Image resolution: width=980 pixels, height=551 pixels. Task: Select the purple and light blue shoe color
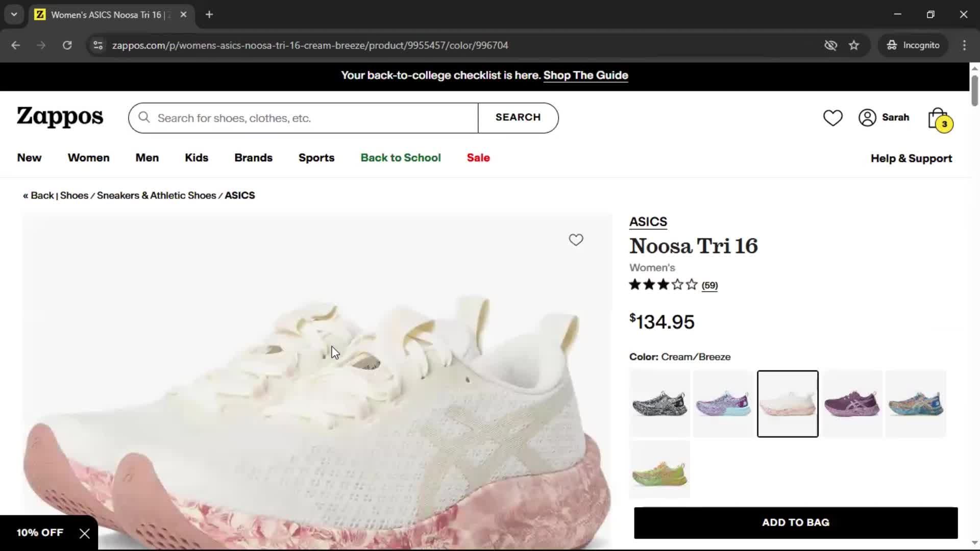723,404
